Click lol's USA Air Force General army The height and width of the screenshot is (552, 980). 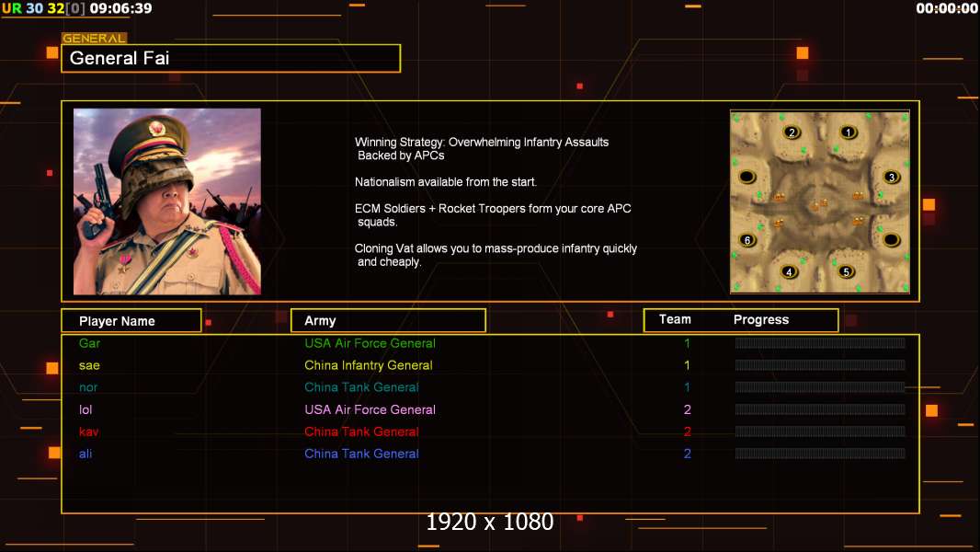coord(370,409)
